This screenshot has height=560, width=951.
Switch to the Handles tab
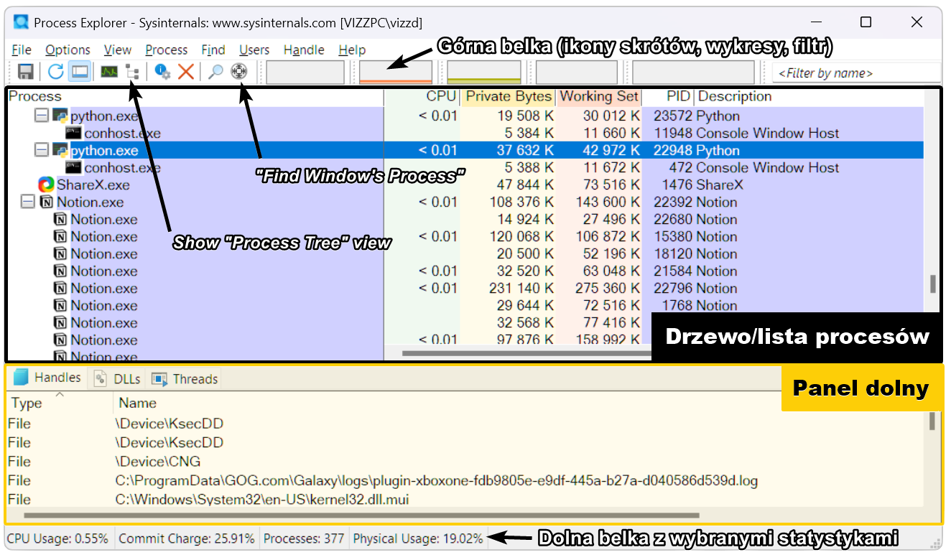(x=47, y=378)
